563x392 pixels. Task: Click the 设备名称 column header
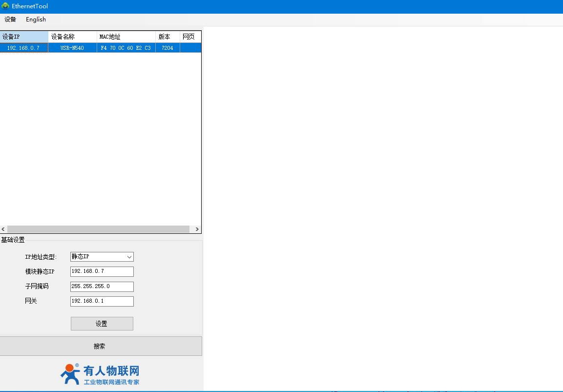72,37
